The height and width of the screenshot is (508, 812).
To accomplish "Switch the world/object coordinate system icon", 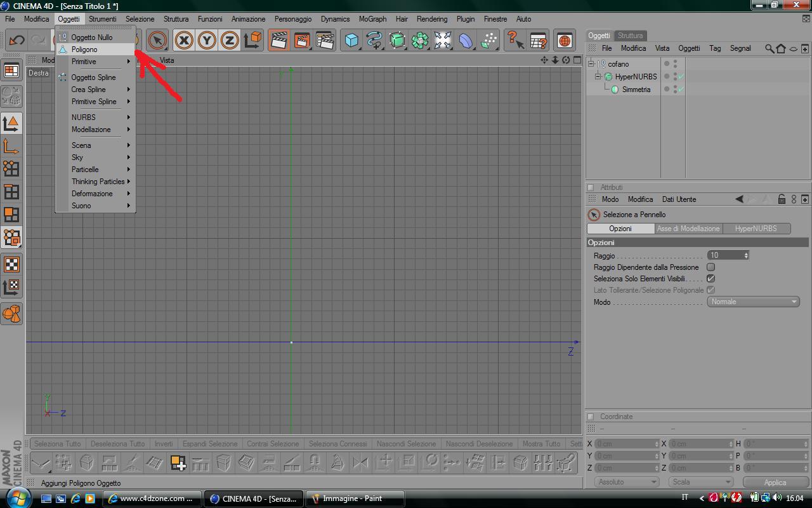I will click(x=252, y=41).
